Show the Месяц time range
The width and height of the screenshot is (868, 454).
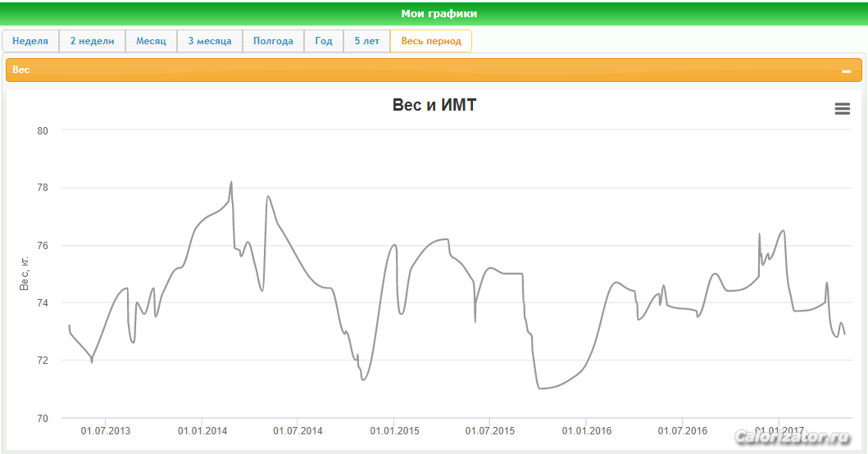click(151, 41)
